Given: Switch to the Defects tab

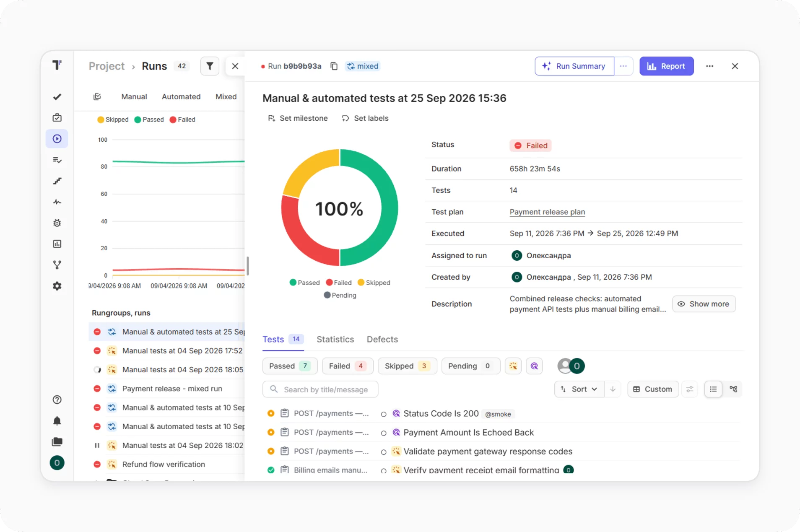Looking at the screenshot, I should pyautogui.click(x=382, y=339).
